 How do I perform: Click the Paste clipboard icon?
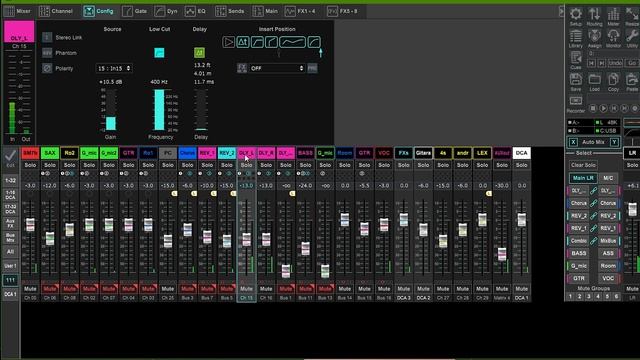click(x=632, y=80)
